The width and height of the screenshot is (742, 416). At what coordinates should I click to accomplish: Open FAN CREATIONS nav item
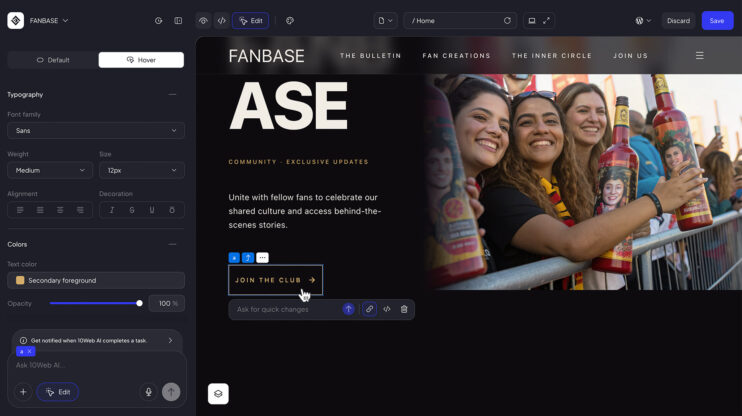coord(456,56)
